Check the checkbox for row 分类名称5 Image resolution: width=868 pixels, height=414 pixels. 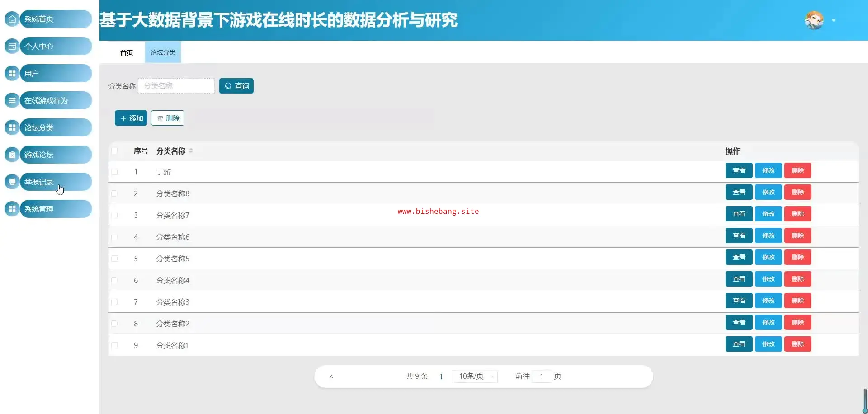[x=114, y=259]
